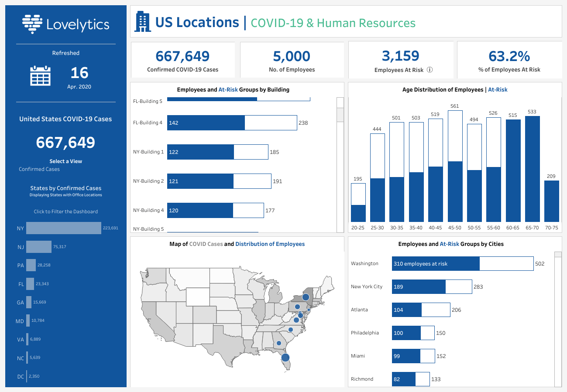Click the Virginia circle marker on the map
Viewport: 567px width, 392px height.
pos(297,320)
